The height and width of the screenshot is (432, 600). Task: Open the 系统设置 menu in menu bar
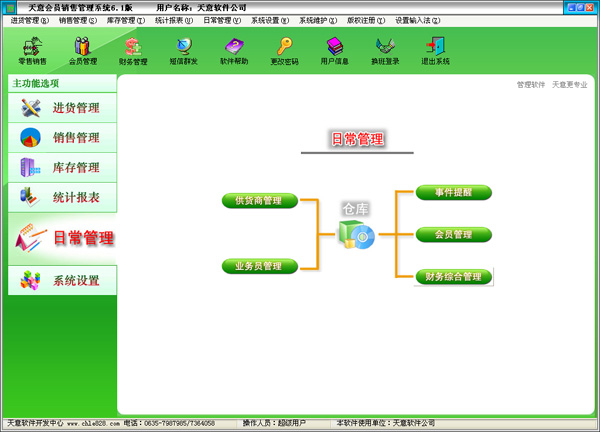pos(270,20)
